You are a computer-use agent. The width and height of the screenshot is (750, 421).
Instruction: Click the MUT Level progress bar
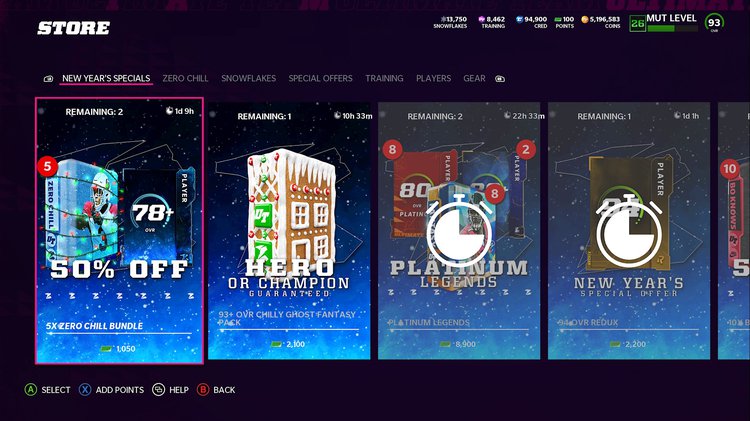(672, 28)
